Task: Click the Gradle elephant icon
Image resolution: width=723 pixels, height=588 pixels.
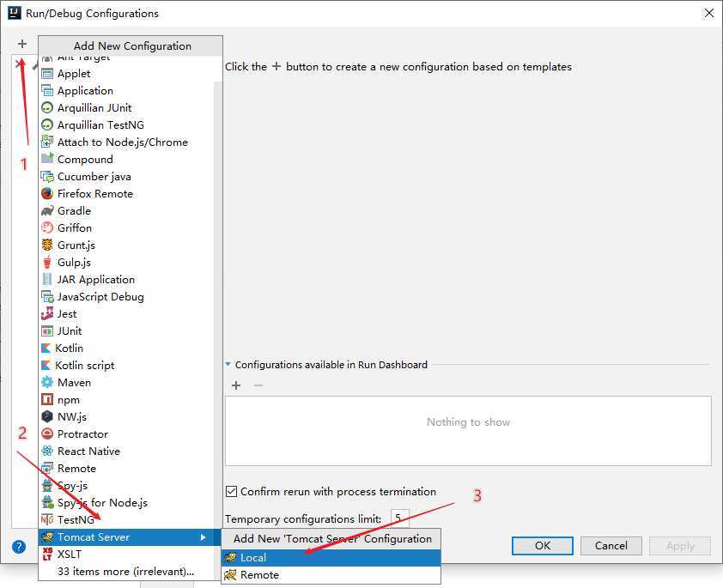Action: (x=47, y=210)
